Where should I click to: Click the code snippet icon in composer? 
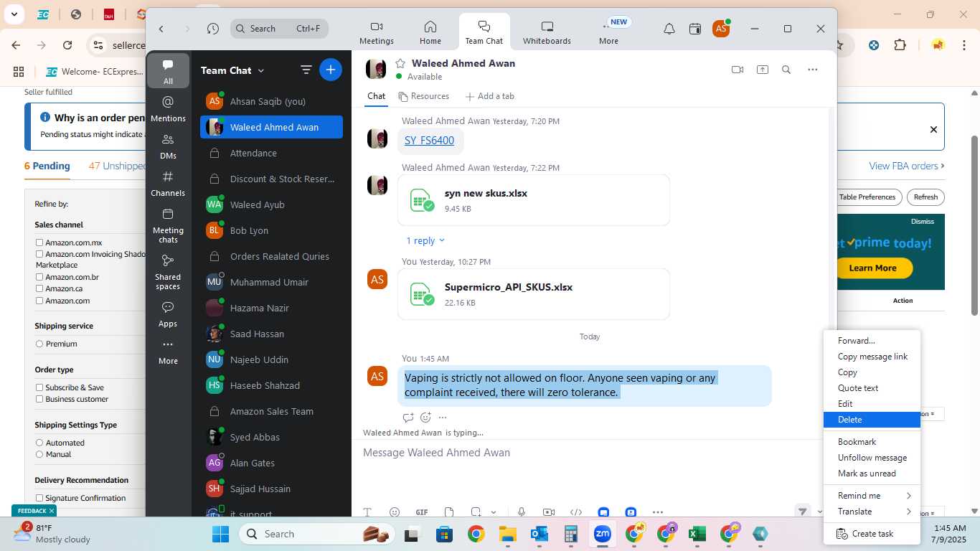point(576,512)
